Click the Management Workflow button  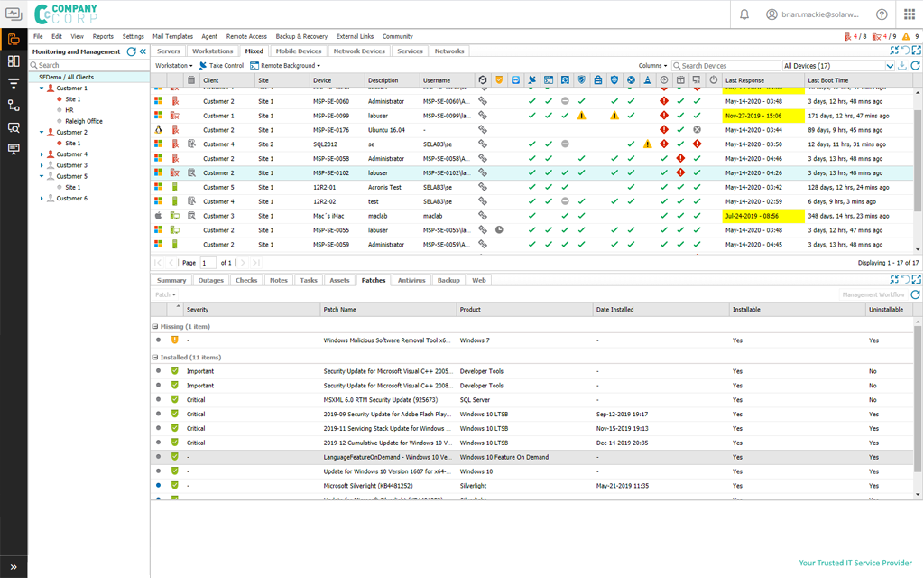pos(873,294)
